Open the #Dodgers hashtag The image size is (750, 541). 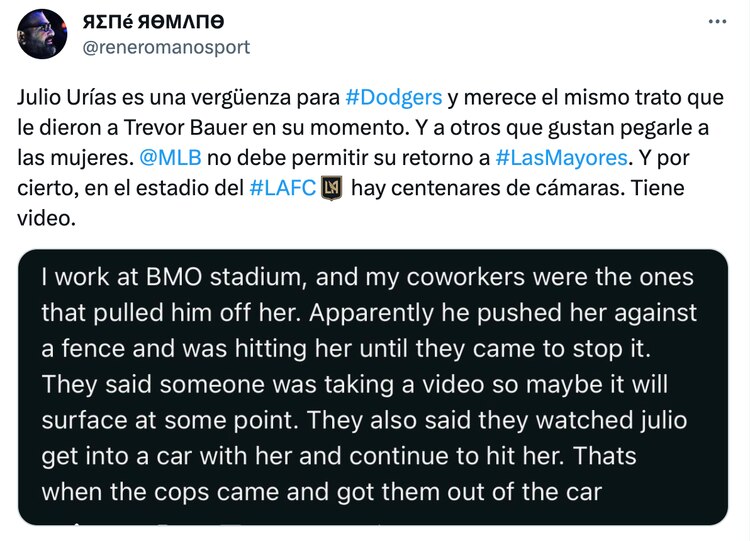tap(393, 98)
